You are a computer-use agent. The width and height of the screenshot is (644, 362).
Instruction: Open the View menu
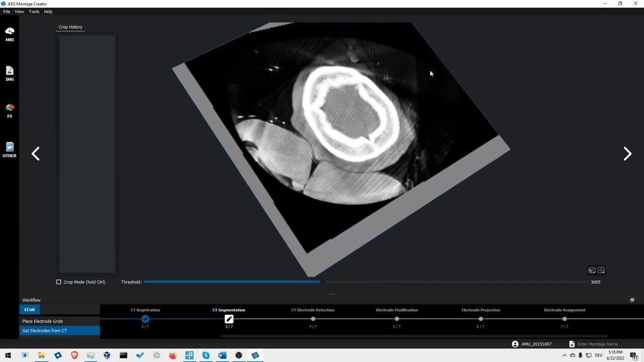tap(20, 12)
